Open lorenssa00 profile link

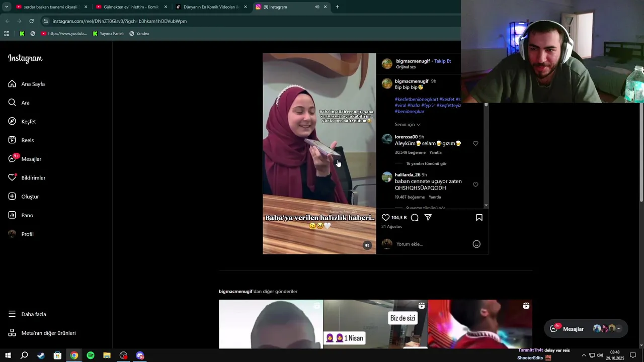click(406, 137)
